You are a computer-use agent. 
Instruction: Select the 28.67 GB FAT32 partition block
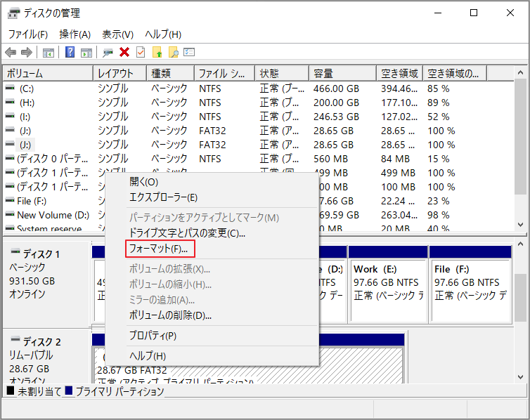(248, 359)
